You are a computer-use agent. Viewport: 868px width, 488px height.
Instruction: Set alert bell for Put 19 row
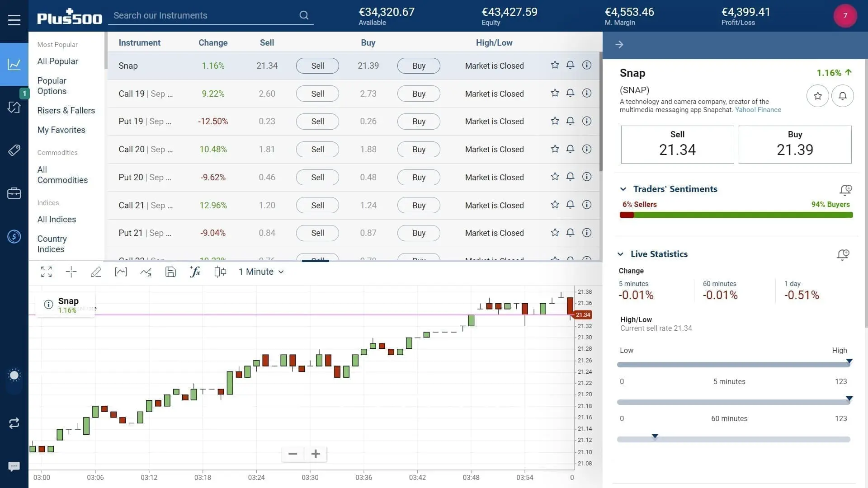click(571, 121)
